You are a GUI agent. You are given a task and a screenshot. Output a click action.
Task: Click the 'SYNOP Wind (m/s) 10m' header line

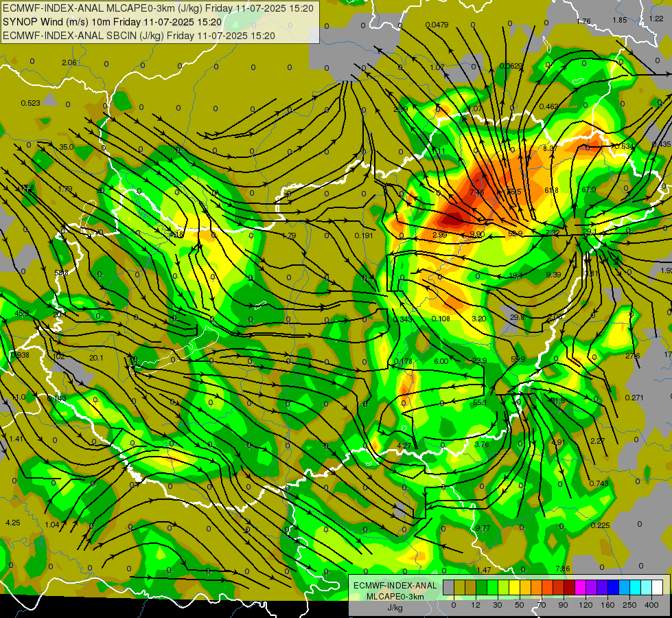pyautogui.click(x=113, y=22)
